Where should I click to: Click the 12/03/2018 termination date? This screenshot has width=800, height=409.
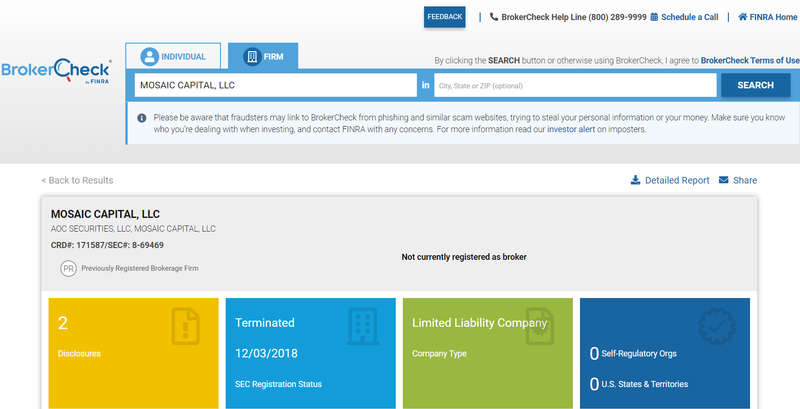266,353
